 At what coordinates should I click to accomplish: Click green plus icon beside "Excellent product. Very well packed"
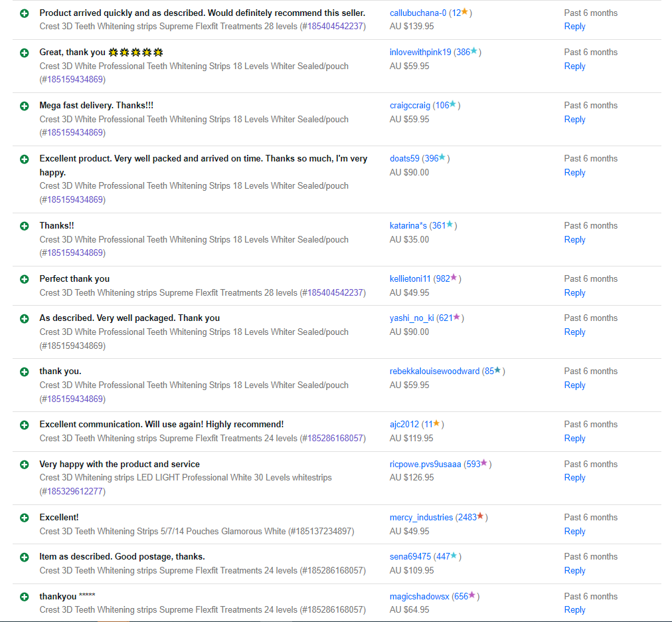(25, 159)
